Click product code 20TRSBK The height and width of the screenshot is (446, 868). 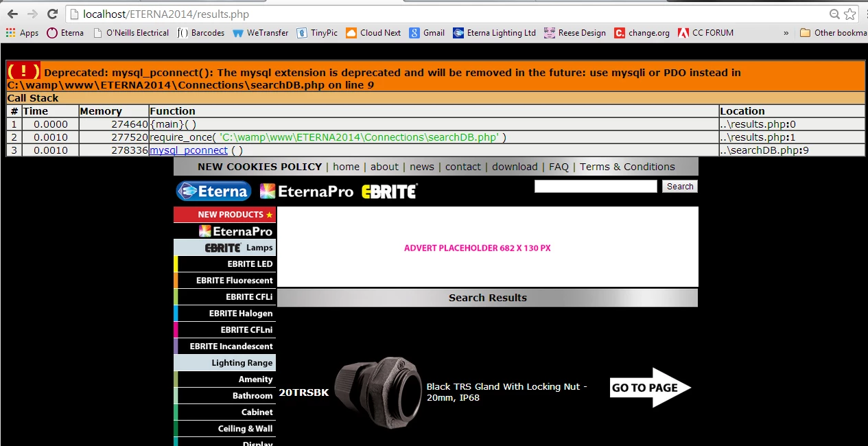click(x=304, y=393)
